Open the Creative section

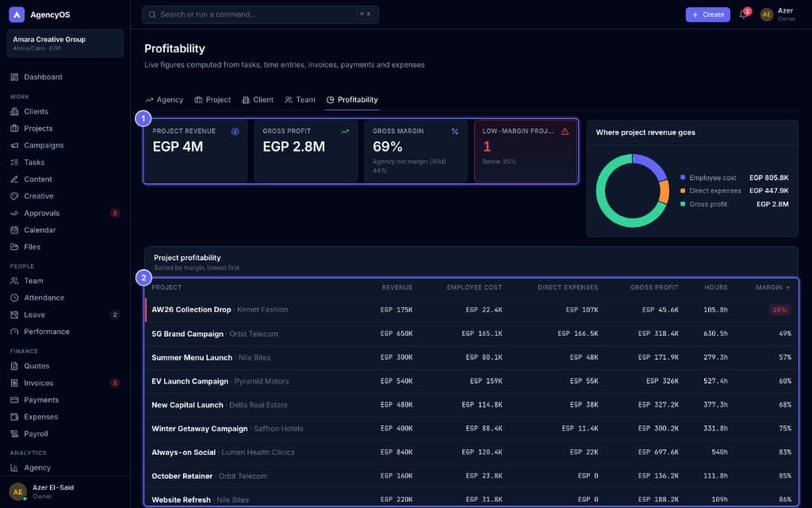coord(65,196)
